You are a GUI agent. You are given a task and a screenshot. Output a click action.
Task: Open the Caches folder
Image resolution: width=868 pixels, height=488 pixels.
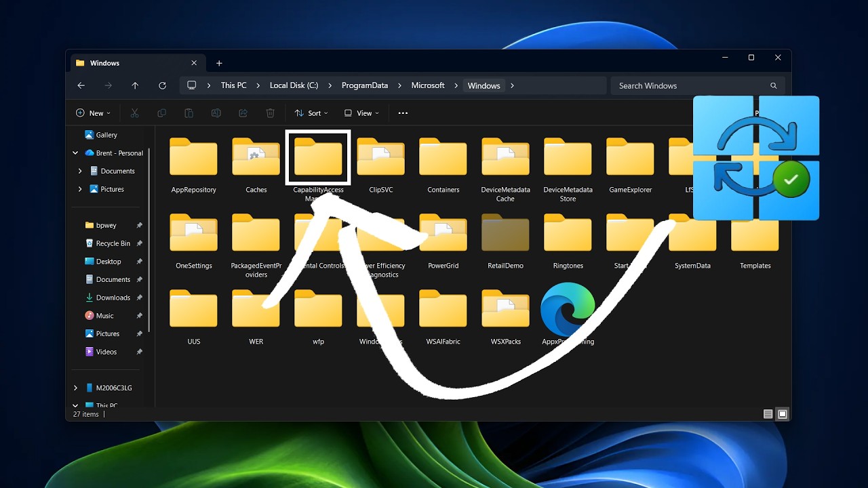256,165
